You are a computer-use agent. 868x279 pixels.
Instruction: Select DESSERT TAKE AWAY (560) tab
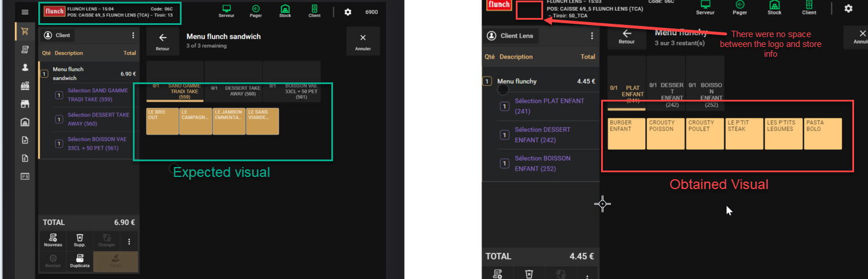coord(233,82)
